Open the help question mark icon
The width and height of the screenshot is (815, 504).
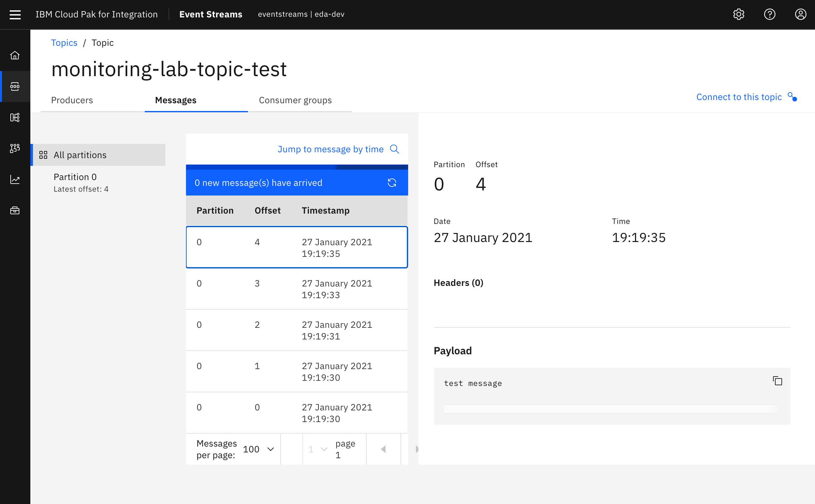pyautogui.click(x=770, y=14)
